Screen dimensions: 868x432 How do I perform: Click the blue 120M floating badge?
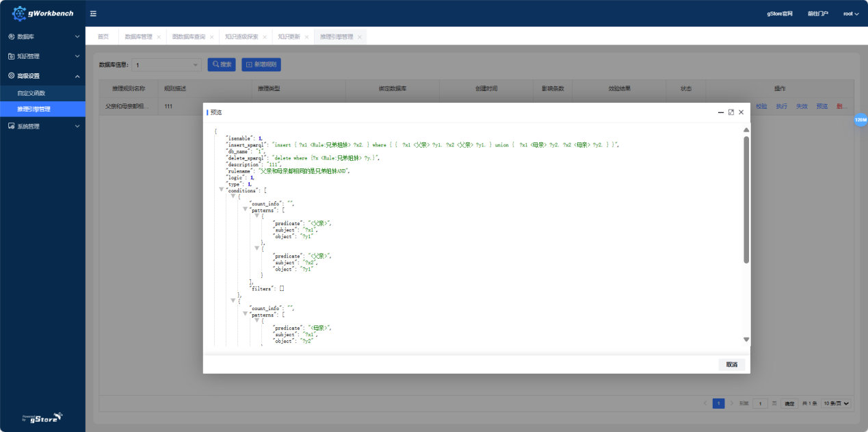tap(860, 120)
